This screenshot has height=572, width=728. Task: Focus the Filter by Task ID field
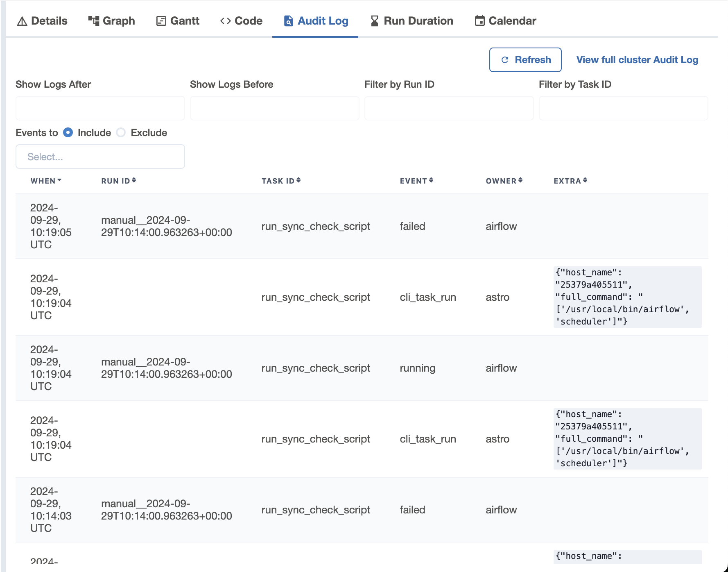click(x=624, y=108)
